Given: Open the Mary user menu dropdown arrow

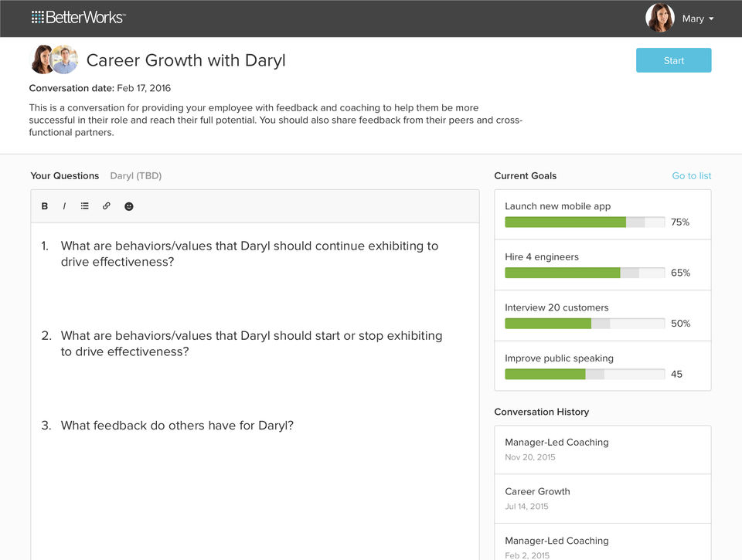Looking at the screenshot, I should tap(711, 19).
